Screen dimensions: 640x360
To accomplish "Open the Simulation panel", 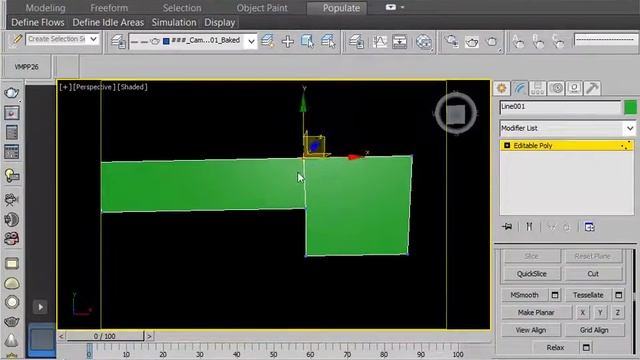I will [x=174, y=22].
